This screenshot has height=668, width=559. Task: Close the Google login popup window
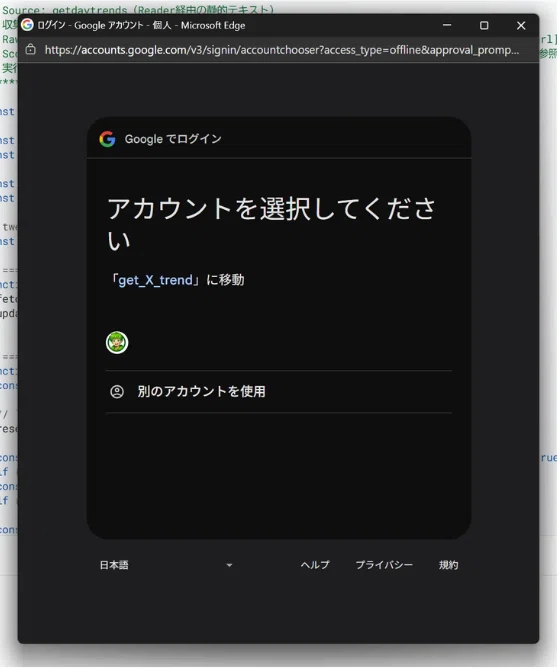coord(521,25)
